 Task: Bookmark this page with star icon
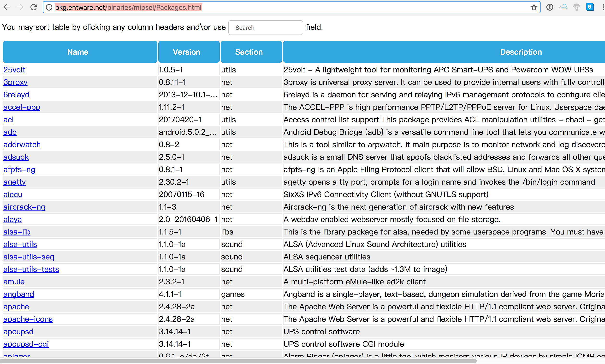(534, 8)
